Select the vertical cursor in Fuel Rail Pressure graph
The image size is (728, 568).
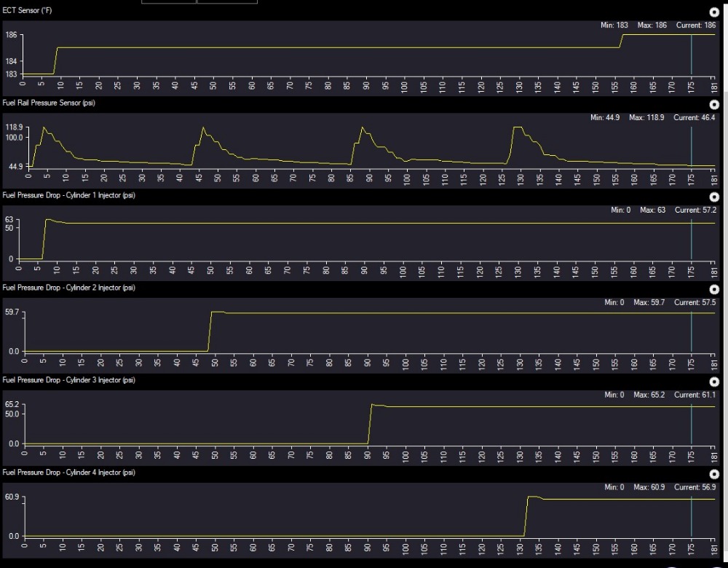pos(692,146)
